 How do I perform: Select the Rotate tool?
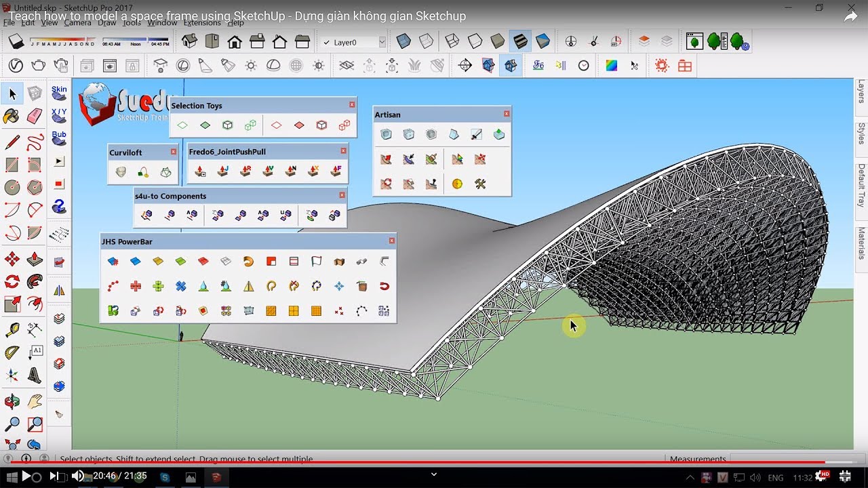pyautogui.click(x=12, y=281)
